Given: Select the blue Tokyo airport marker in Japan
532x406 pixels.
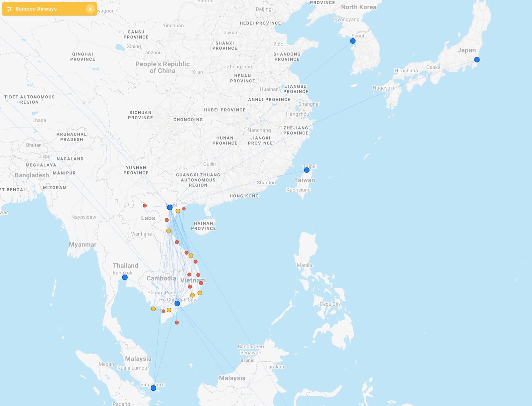Looking at the screenshot, I should coord(477,60).
